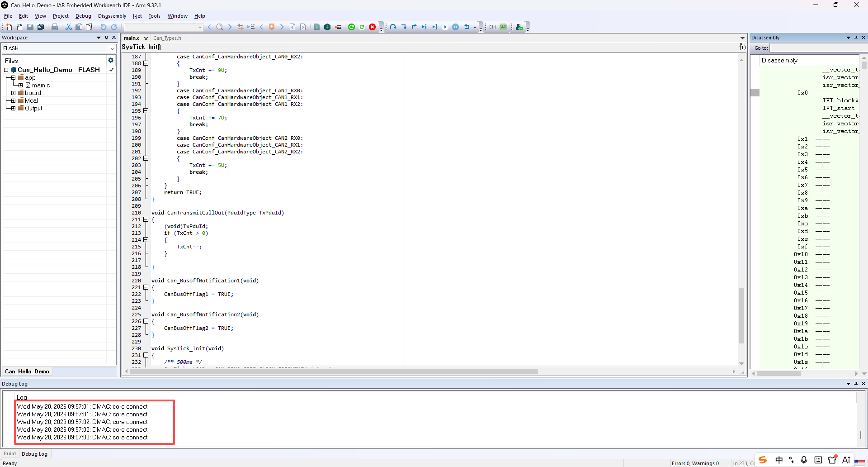The height and width of the screenshot is (467, 868).
Task: Click the Open file toolbar icon
Action: (19, 27)
